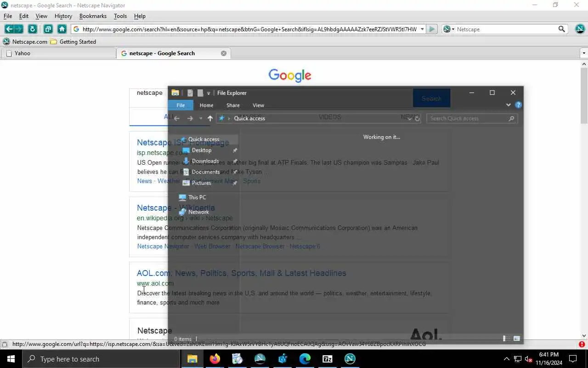Open the Netscape File menu
The height and width of the screenshot is (368, 588).
point(8,16)
